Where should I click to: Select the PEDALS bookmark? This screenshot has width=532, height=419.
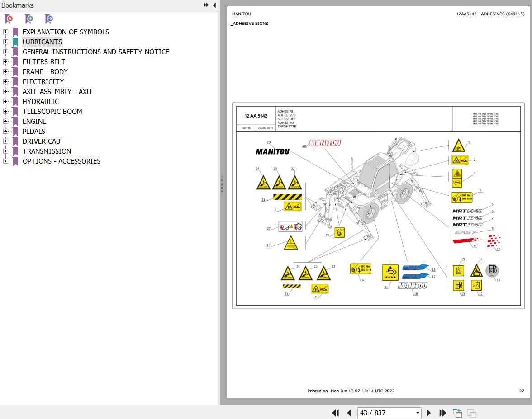pyautogui.click(x=34, y=131)
